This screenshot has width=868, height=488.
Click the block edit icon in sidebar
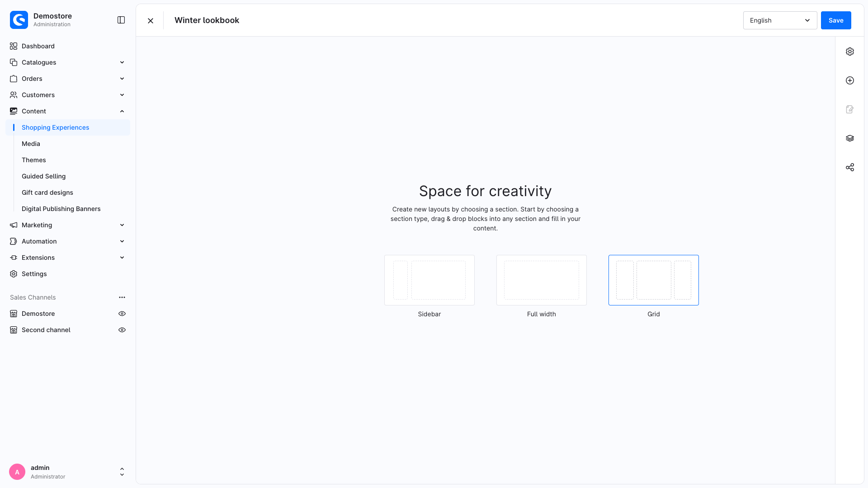850,109
